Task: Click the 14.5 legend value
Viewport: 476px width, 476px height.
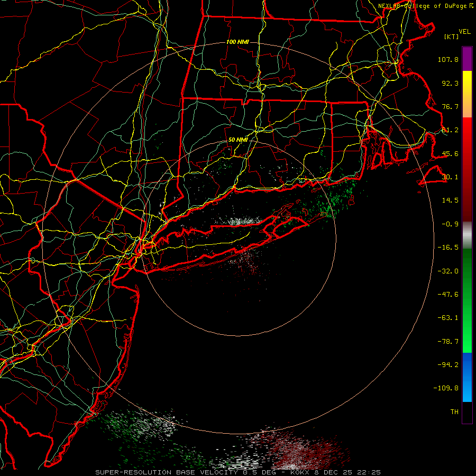Action: click(450, 200)
